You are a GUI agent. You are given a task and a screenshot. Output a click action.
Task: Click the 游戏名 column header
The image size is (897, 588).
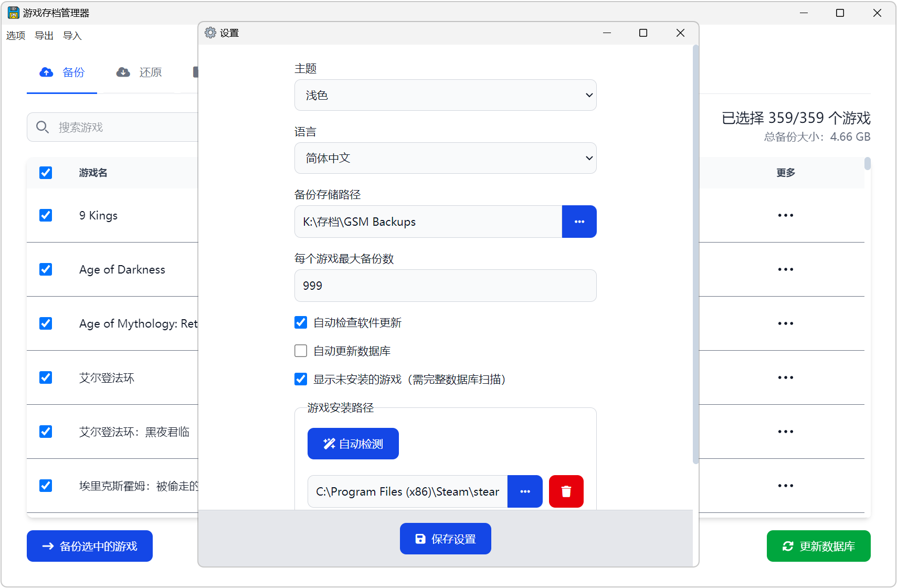[x=93, y=173]
